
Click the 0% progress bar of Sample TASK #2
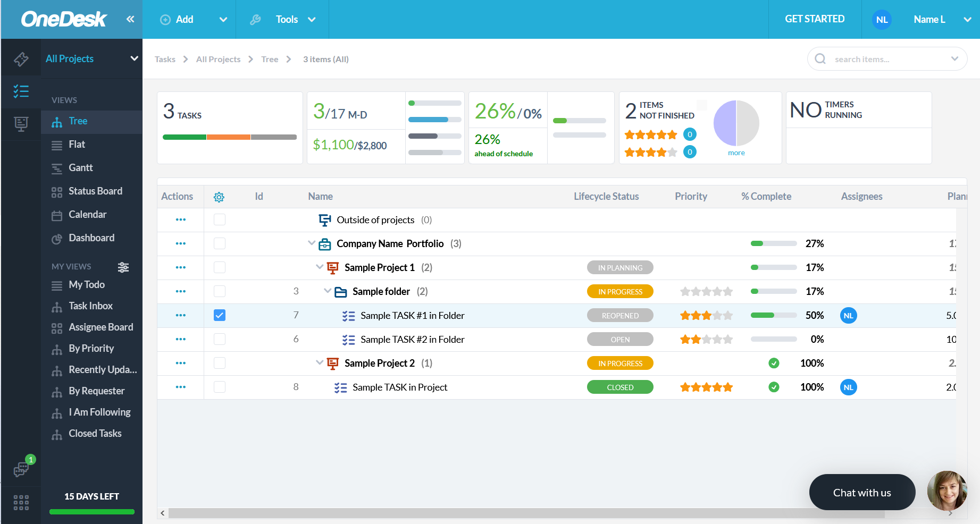(x=774, y=340)
